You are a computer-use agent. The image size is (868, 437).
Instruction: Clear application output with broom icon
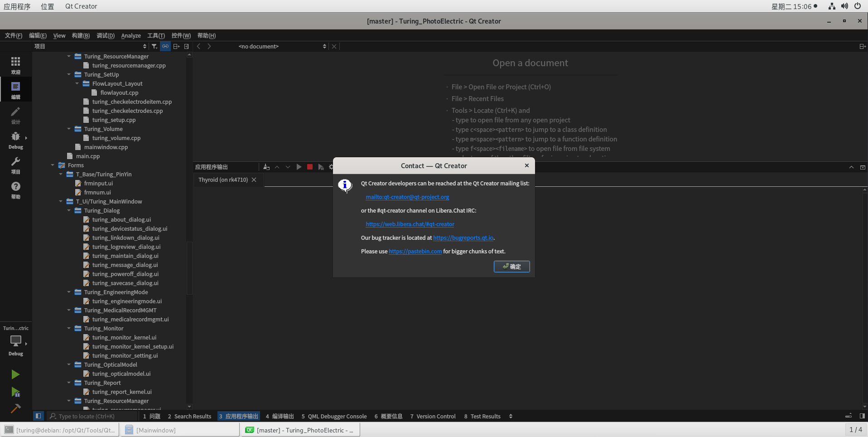[x=266, y=167]
